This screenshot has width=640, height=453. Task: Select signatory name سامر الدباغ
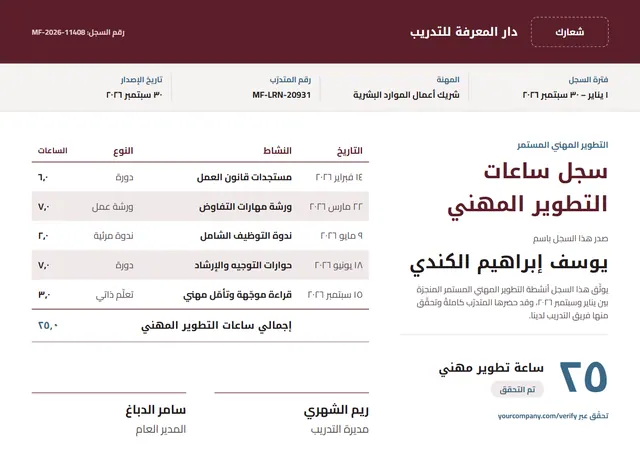pyautogui.click(x=156, y=410)
